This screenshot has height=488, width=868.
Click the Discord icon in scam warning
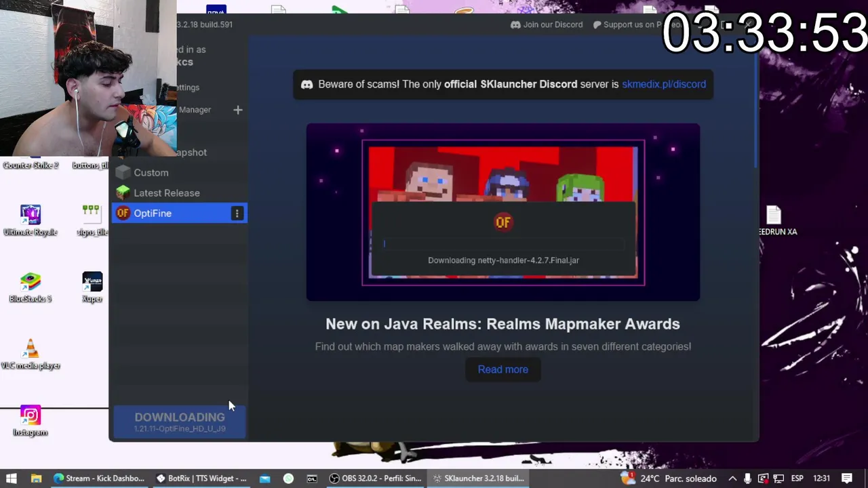coord(307,84)
